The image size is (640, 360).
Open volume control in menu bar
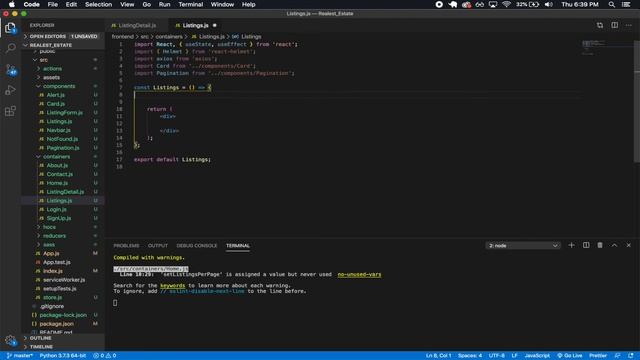pyautogui.click(x=549, y=4)
